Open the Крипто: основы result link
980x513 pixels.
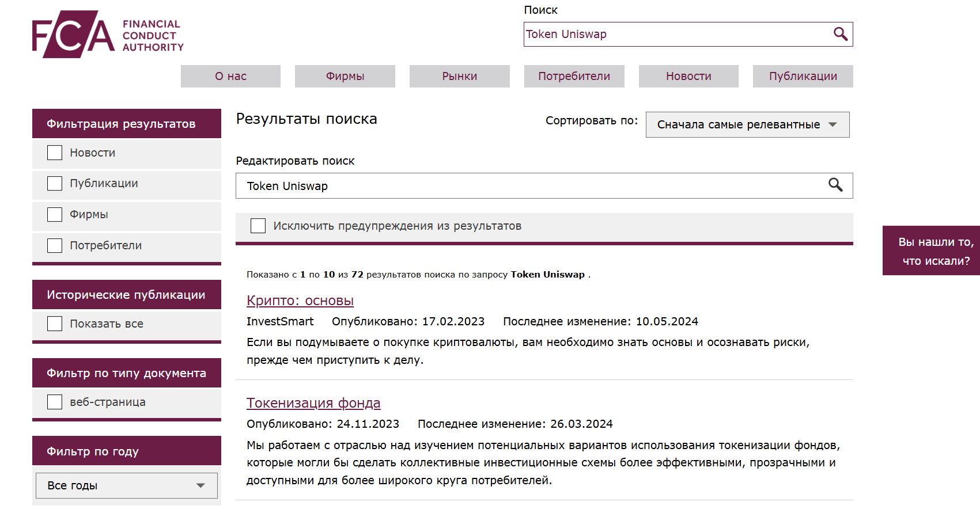(300, 301)
